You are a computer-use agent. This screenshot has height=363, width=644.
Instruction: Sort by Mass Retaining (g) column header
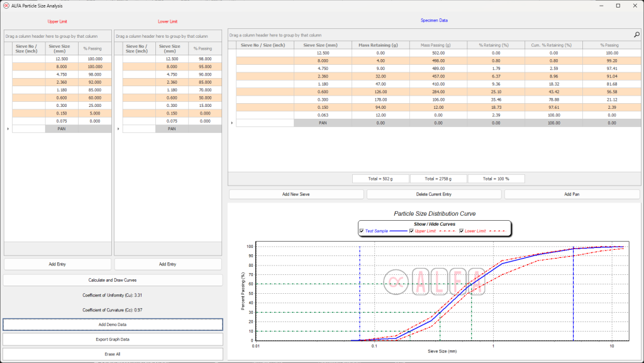(379, 45)
